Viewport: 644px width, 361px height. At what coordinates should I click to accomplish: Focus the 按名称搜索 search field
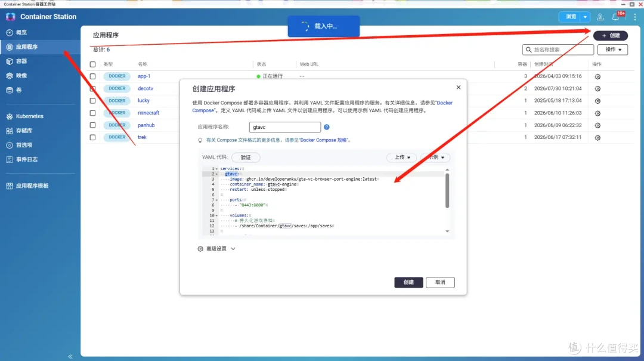click(x=558, y=50)
